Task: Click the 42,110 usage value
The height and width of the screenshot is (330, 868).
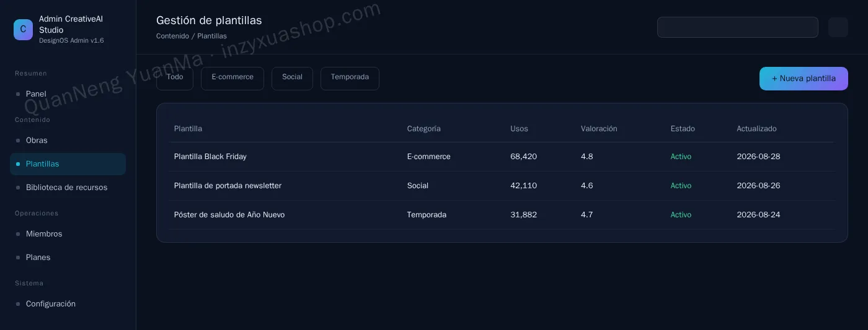Action: (x=523, y=186)
